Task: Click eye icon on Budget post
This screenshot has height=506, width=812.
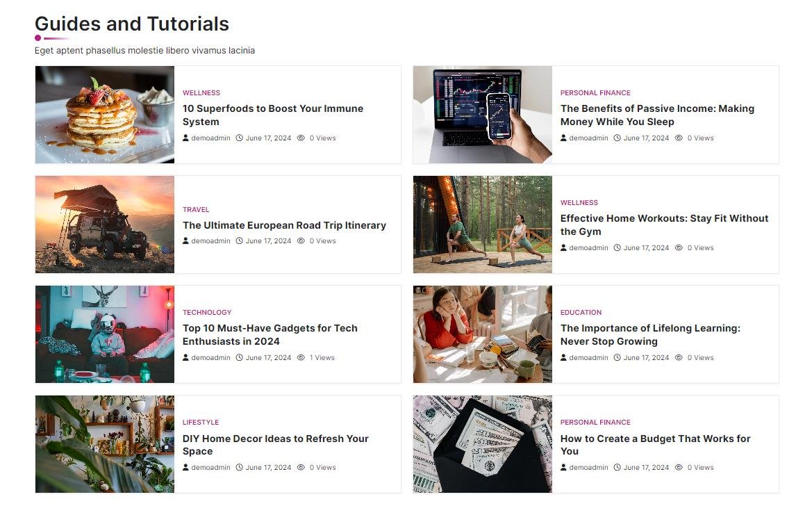Action: (x=679, y=467)
